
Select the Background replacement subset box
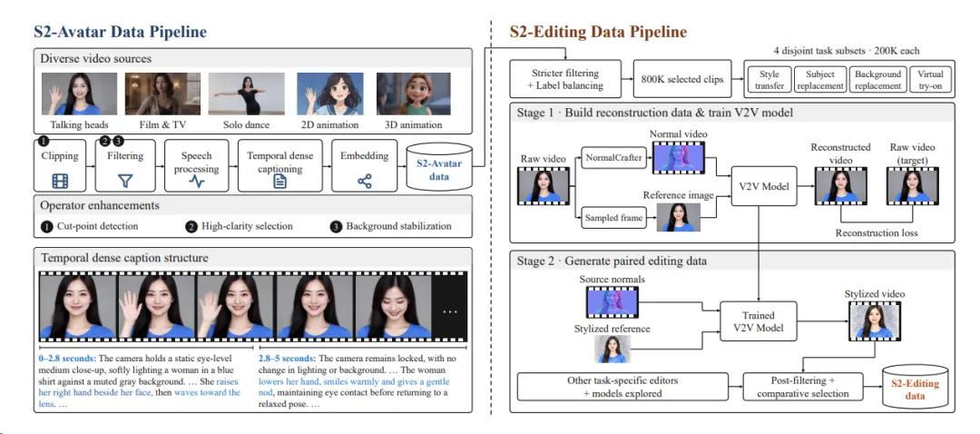click(x=878, y=79)
